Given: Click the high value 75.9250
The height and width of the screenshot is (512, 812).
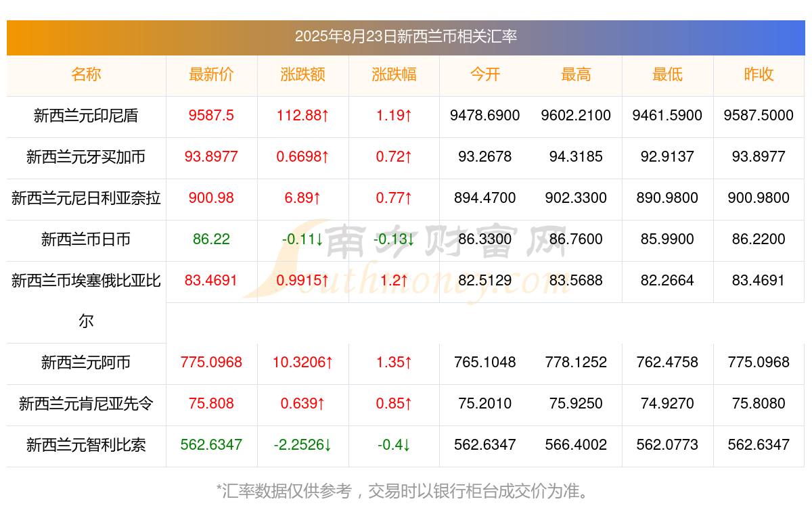Looking at the screenshot, I should (x=576, y=404).
